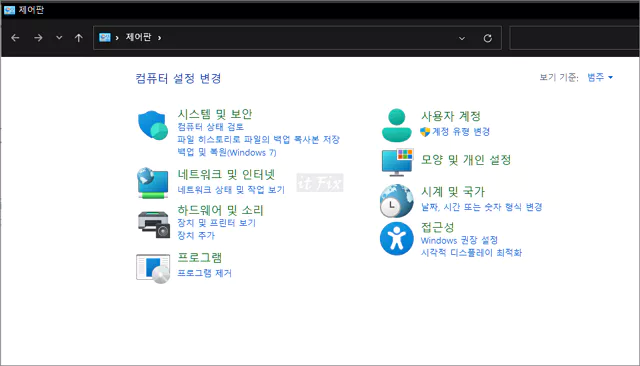Open Accessibility figure icon

tap(396, 239)
